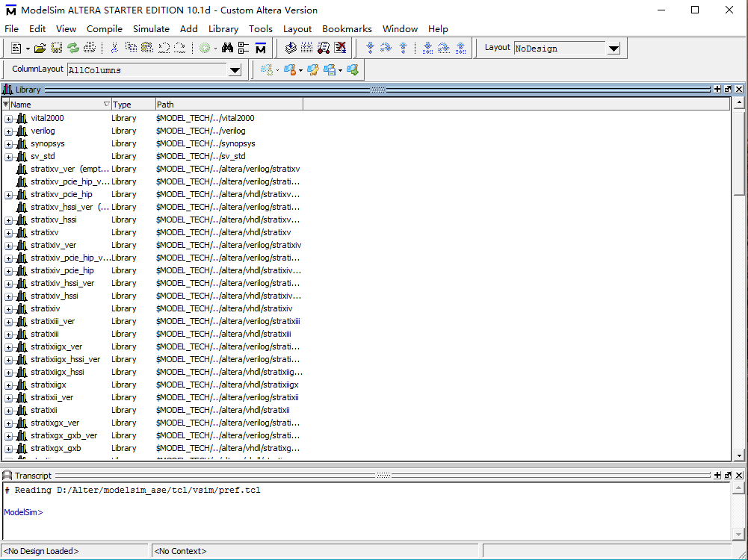Expand the synopsys library node
748x560 pixels.
pyautogui.click(x=8, y=144)
